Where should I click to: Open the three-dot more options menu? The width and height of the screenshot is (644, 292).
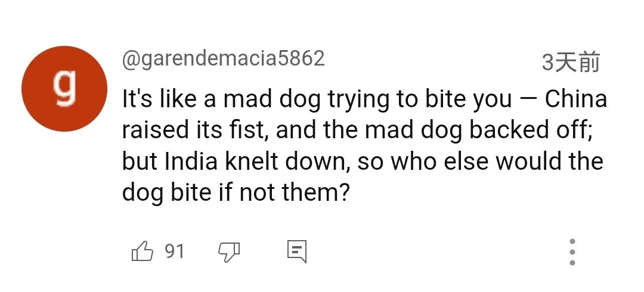[572, 251]
